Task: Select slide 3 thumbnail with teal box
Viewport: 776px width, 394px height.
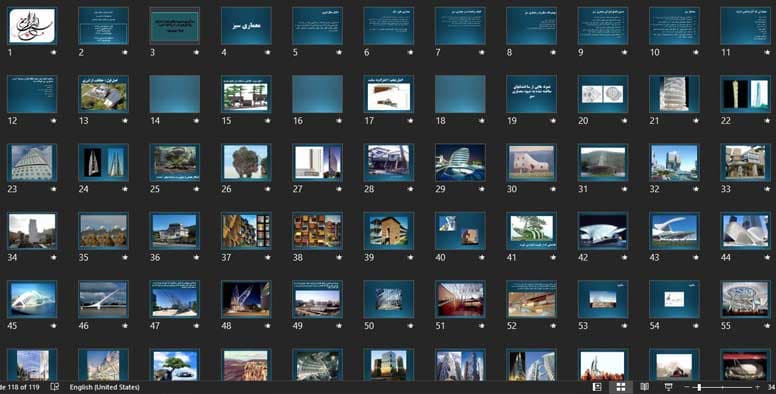Action: point(175,26)
